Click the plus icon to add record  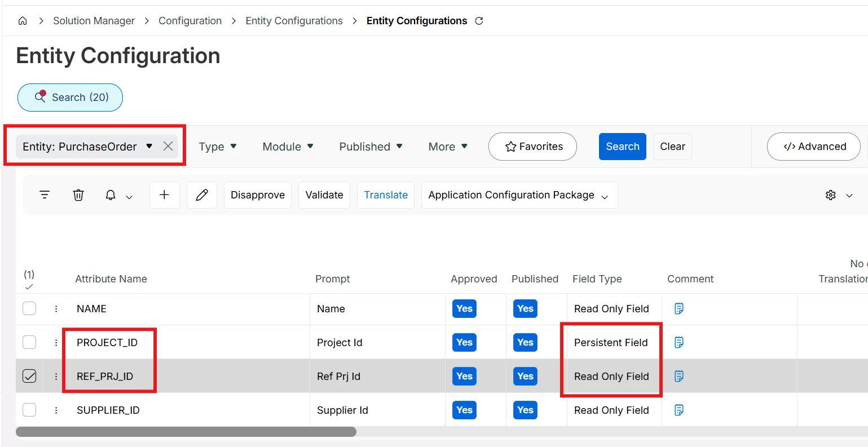point(164,195)
